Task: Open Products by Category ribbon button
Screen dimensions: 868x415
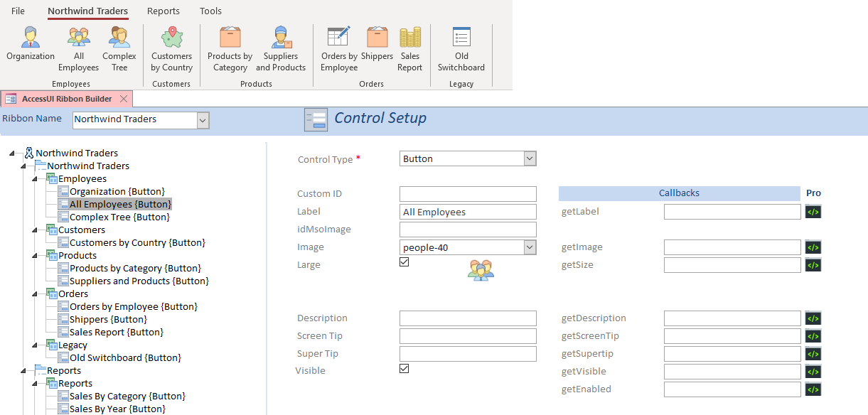Action: pyautogui.click(x=230, y=49)
